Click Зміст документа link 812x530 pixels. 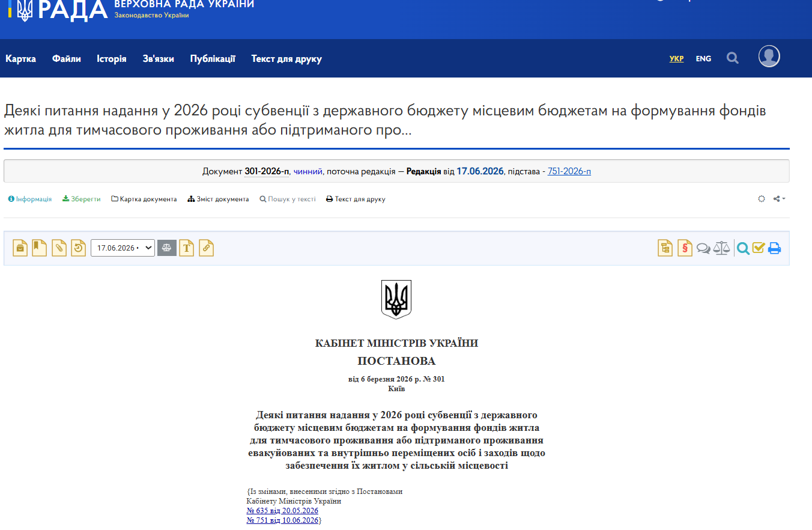coord(218,199)
